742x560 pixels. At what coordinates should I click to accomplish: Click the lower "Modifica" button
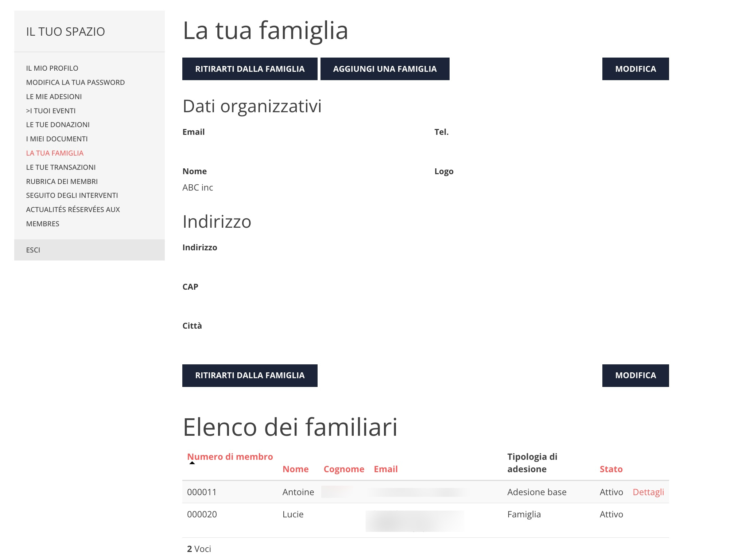point(635,375)
